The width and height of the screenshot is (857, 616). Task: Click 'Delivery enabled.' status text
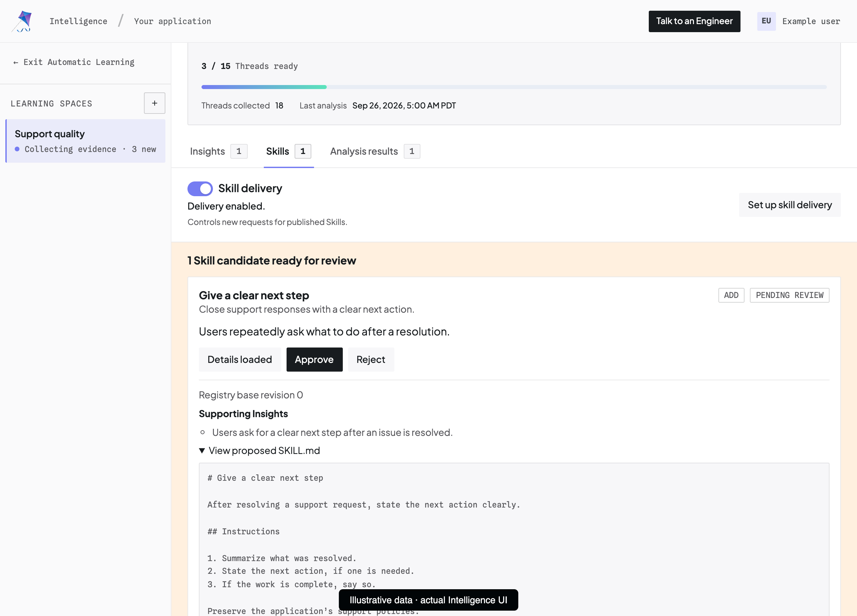click(x=226, y=206)
